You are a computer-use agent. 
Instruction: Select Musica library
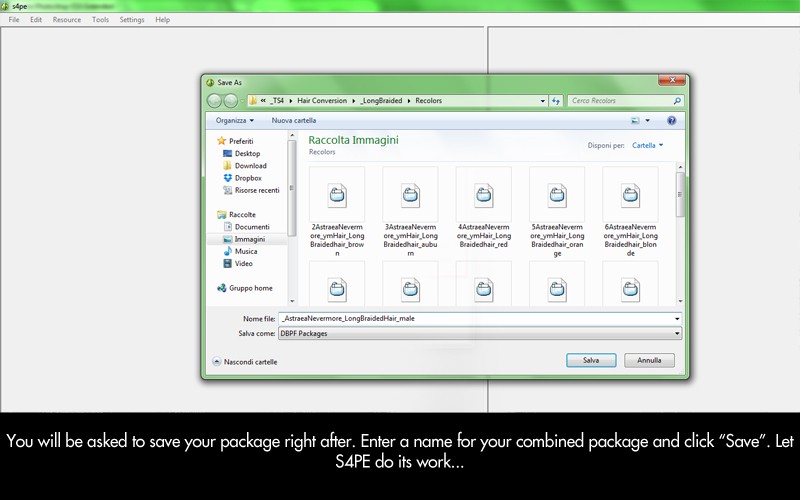tap(240, 251)
